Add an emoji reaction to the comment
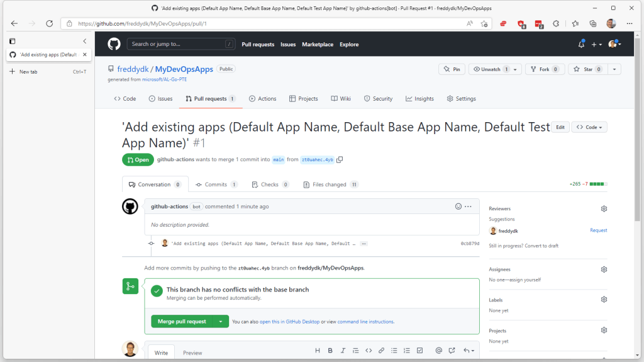Screen dimensions: 644x362 point(458,206)
